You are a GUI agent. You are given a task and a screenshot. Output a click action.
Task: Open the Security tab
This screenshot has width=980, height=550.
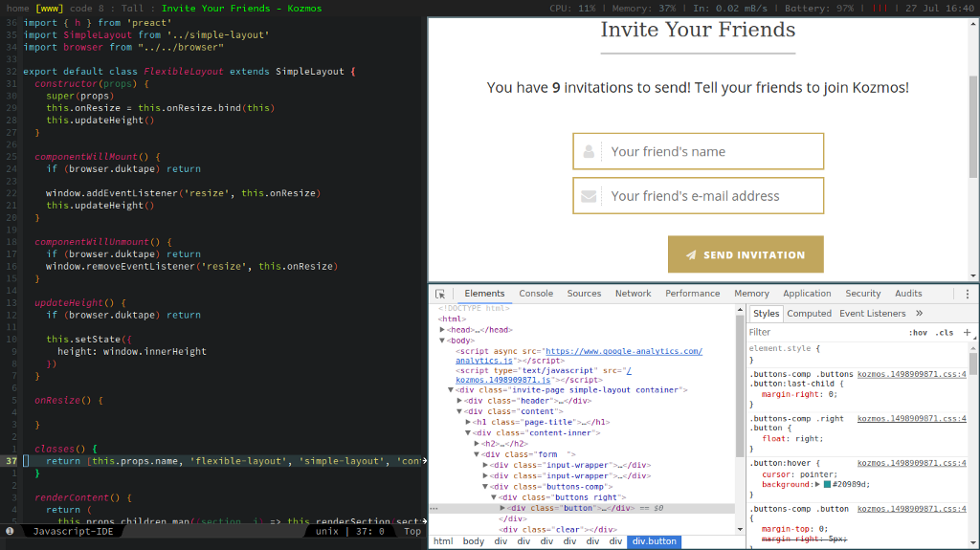(862, 293)
